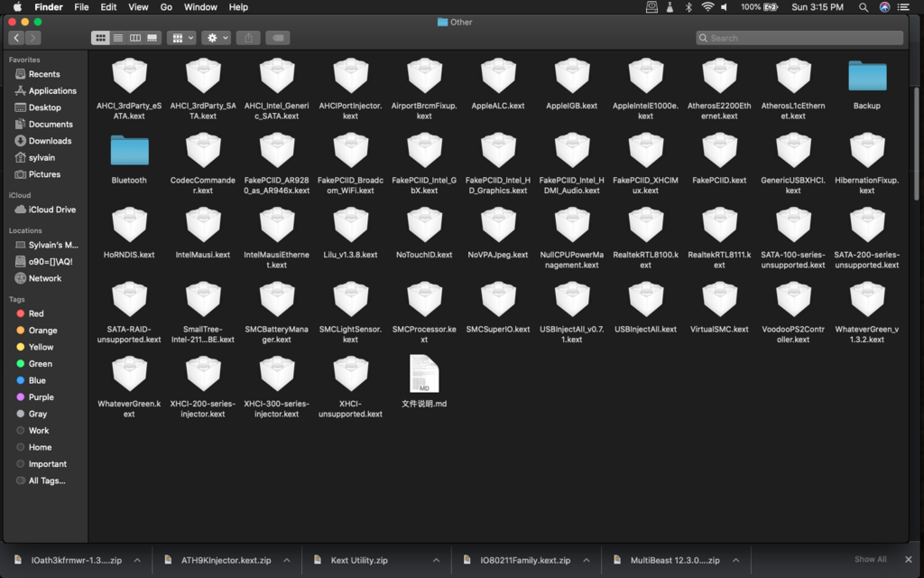Open the Apple menu
The image size is (924, 578).
point(18,7)
